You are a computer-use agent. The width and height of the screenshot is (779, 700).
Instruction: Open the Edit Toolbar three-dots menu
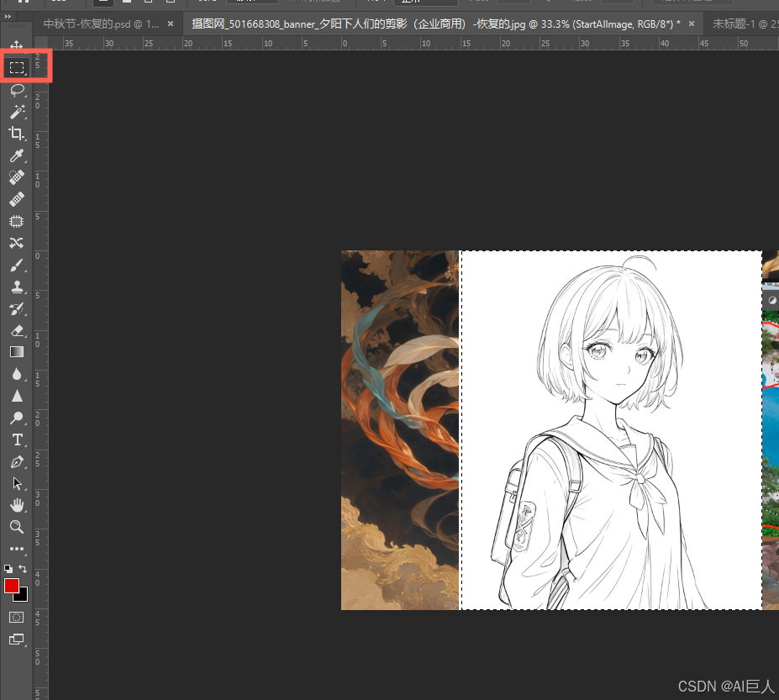pos(17,549)
